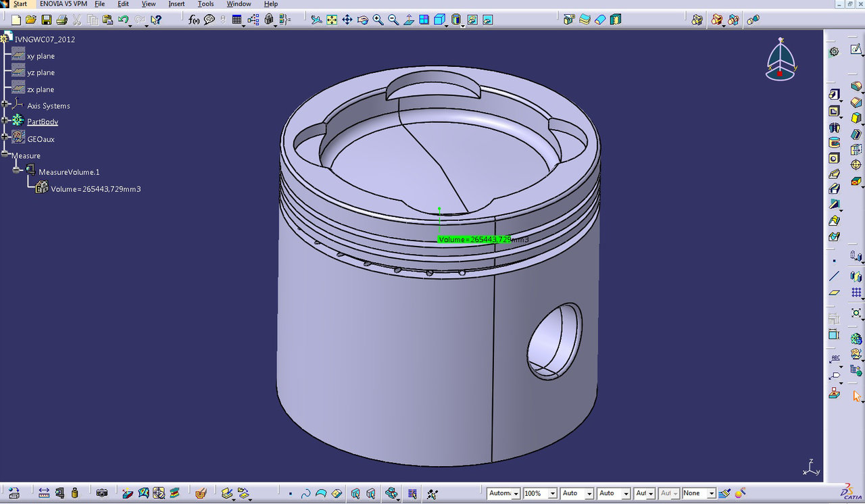Toggle Swap Visible Space
This screenshot has width=865, height=504.
pyautogui.click(x=487, y=20)
